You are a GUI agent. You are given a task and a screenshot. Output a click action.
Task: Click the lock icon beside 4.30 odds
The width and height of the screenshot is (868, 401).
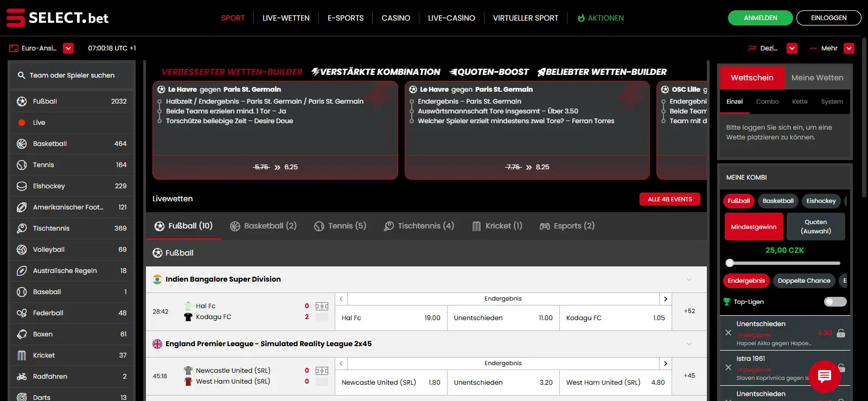pyautogui.click(x=841, y=333)
